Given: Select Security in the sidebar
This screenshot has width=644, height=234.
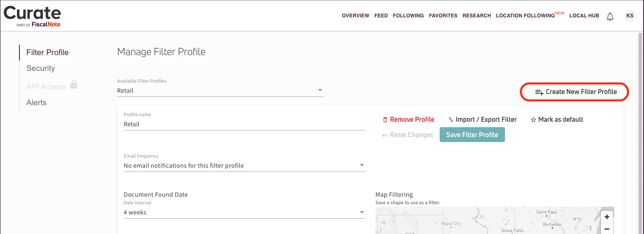Looking at the screenshot, I should (41, 68).
